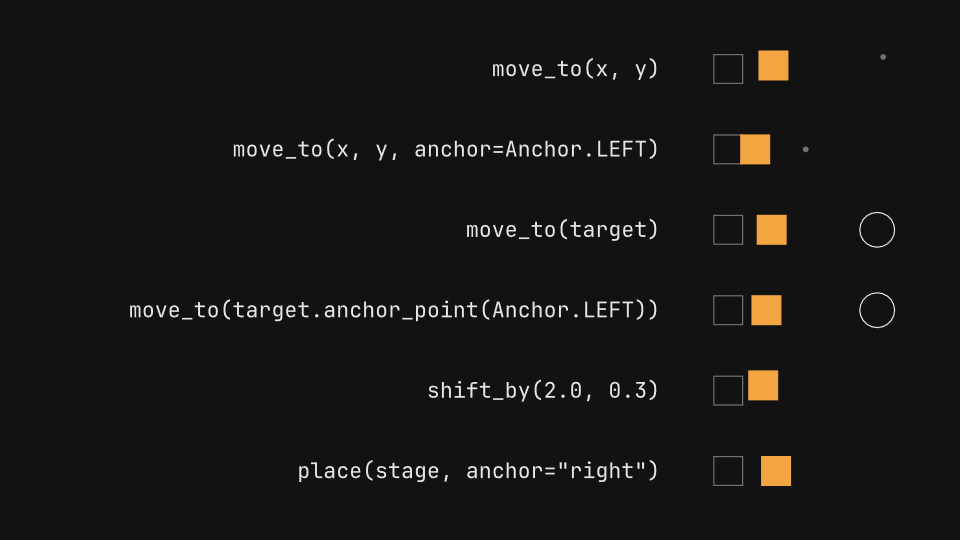Click the orange square beside place(stage, anchor="right")
960x540 pixels.
coord(776,471)
